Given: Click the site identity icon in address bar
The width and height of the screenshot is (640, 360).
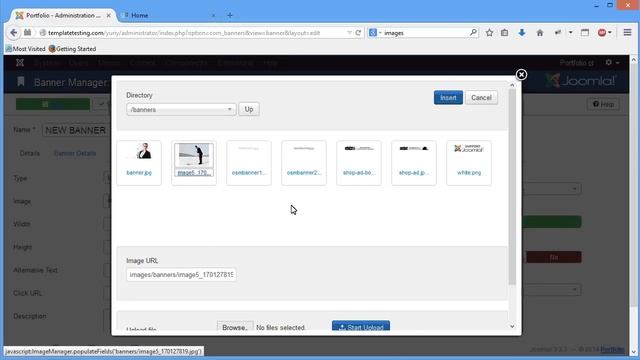Looking at the screenshot, I should click(42, 33).
